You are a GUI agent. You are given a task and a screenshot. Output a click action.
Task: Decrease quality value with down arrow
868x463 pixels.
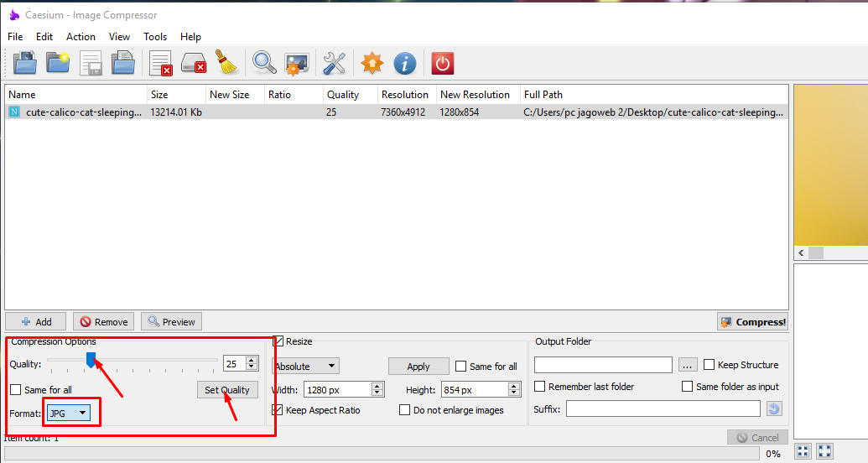252,367
